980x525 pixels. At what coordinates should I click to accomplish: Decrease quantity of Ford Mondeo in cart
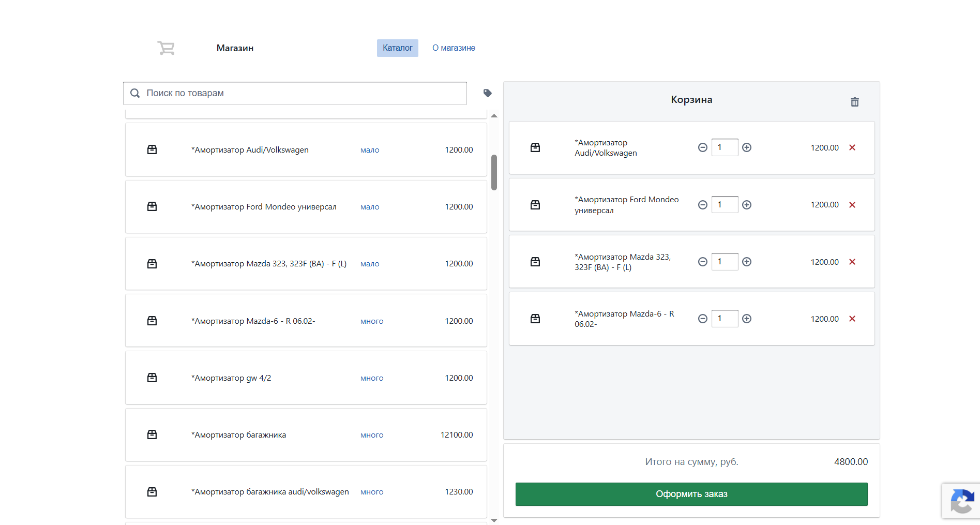point(702,205)
